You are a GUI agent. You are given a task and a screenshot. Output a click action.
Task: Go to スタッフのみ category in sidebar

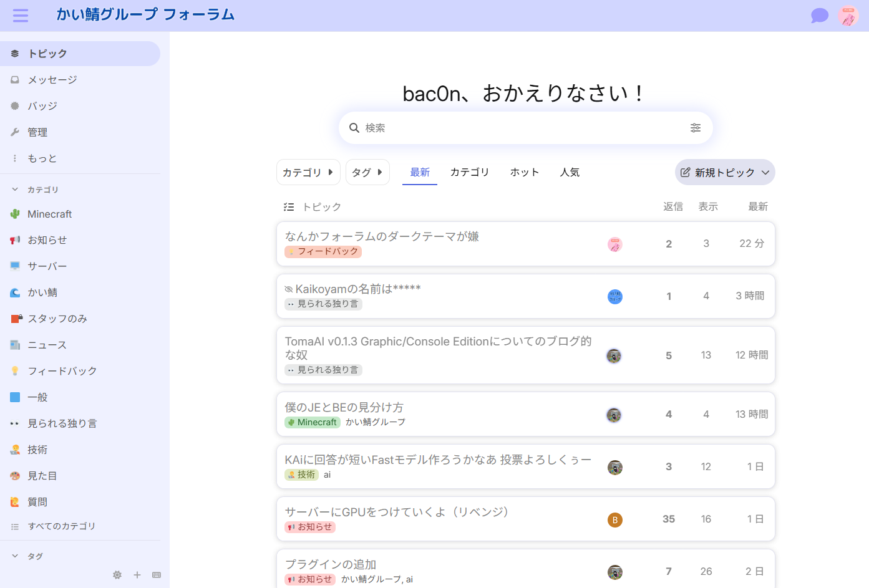coord(57,319)
